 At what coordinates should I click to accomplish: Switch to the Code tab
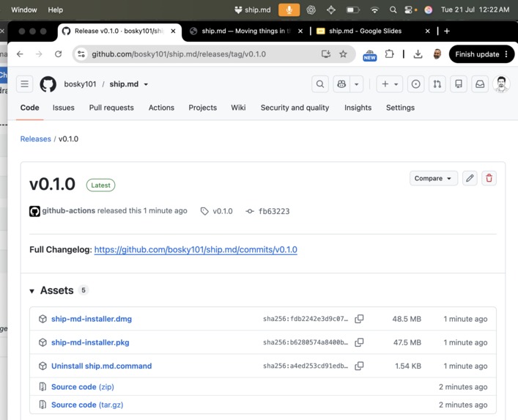click(x=30, y=108)
